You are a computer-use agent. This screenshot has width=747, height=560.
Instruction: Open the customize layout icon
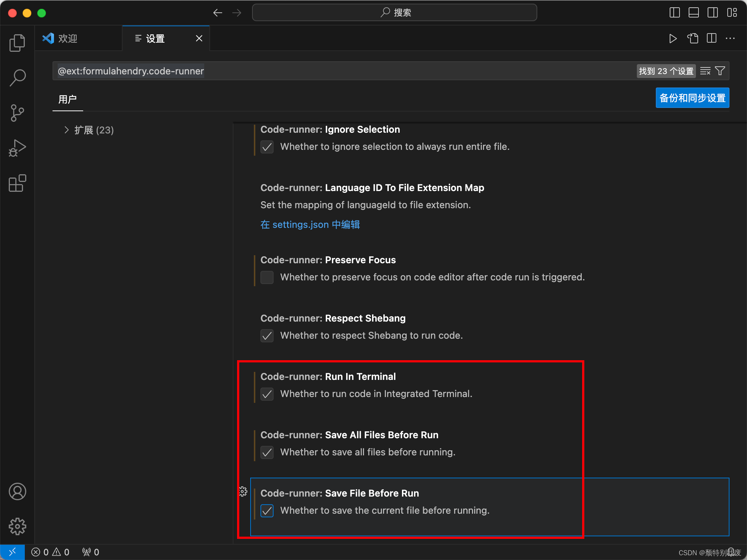(732, 12)
